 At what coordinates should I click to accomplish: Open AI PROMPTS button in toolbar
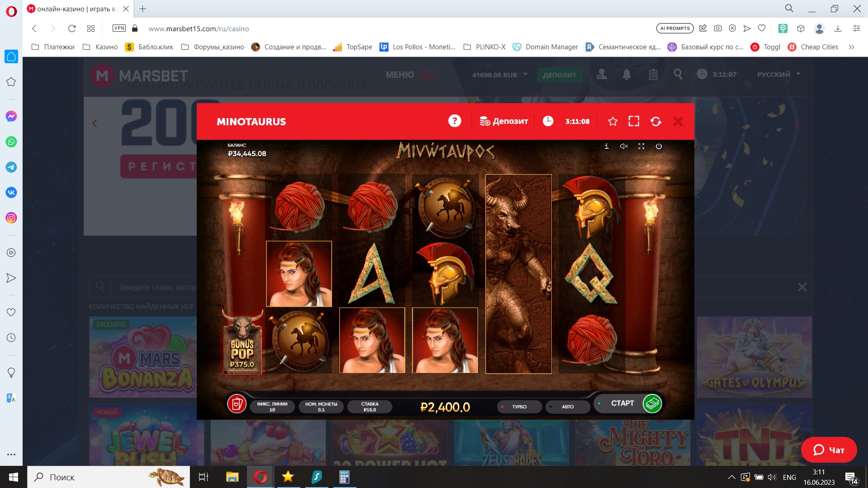[675, 28]
